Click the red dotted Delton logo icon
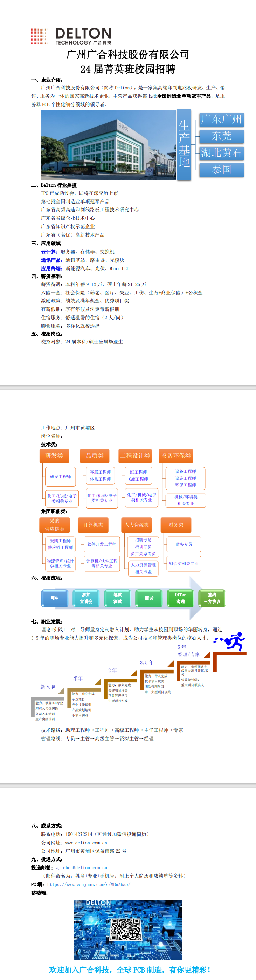The height and width of the screenshot is (980, 256). click(x=39, y=36)
